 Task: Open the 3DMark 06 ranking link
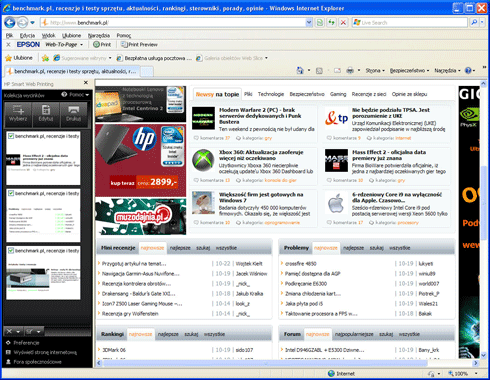pyautogui.click(x=114, y=350)
